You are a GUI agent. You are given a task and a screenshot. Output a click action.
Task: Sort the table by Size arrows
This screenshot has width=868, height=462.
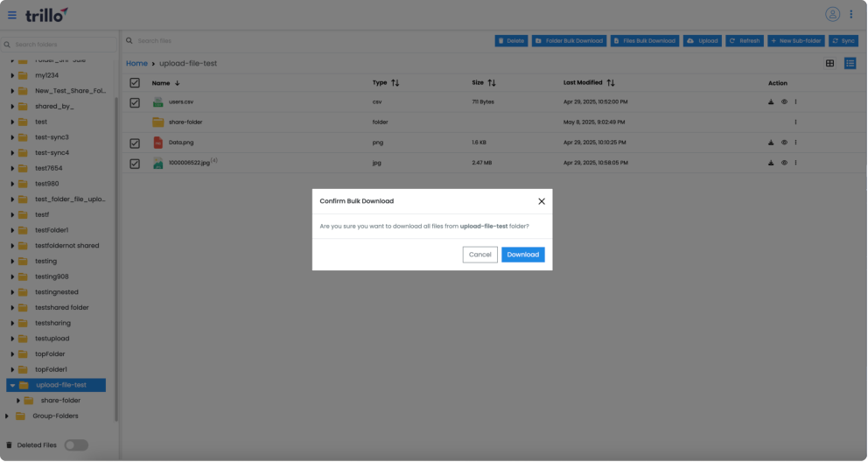(x=492, y=83)
